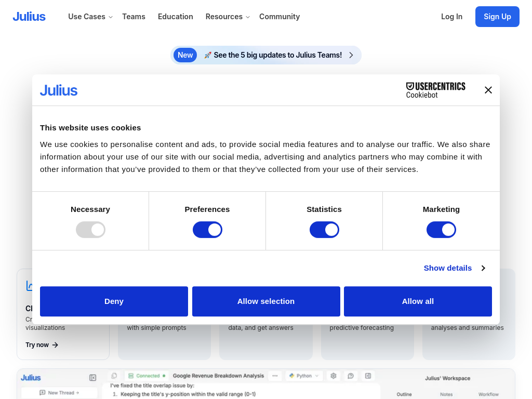Click the predictive forecasting card text
This screenshot has width=532, height=399.
click(x=362, y=328)
